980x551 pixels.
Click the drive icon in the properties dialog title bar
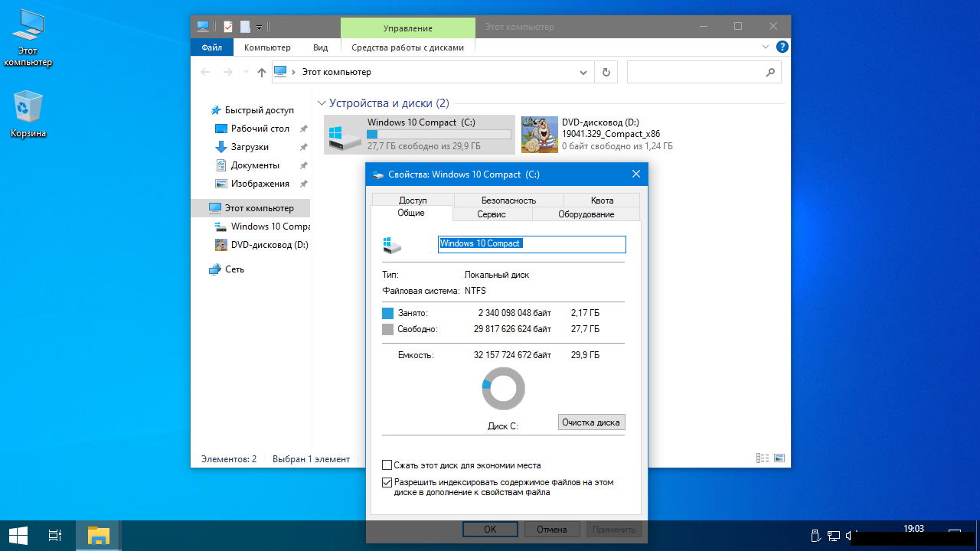coord(377,174)
